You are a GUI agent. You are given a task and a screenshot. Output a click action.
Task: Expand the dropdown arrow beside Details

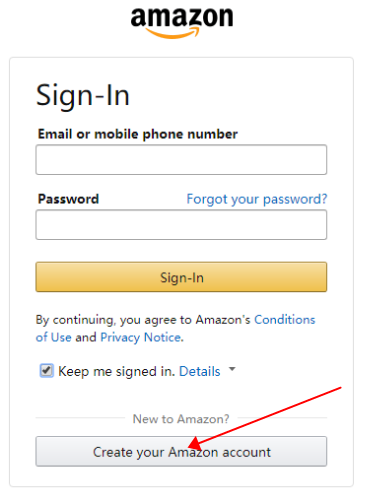click(x=232, y=369)
